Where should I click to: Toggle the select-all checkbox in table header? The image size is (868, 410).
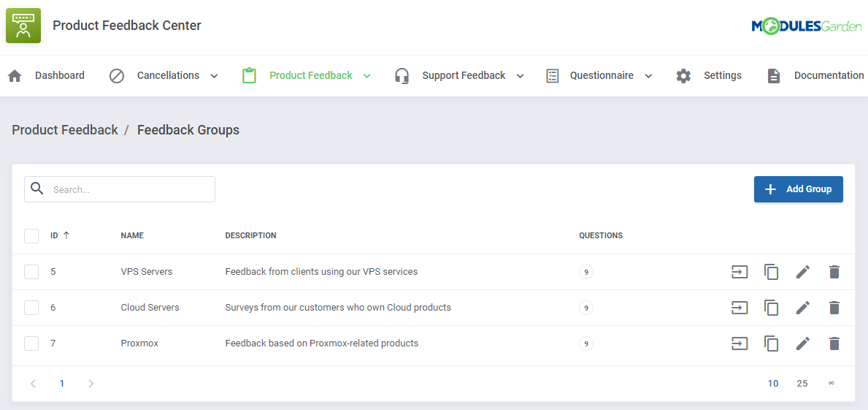(31, 236)
